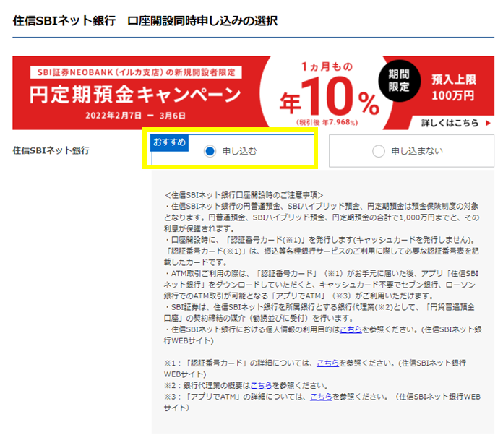Click the おすすめ badge
503x448 pixels.
(169, 142)
